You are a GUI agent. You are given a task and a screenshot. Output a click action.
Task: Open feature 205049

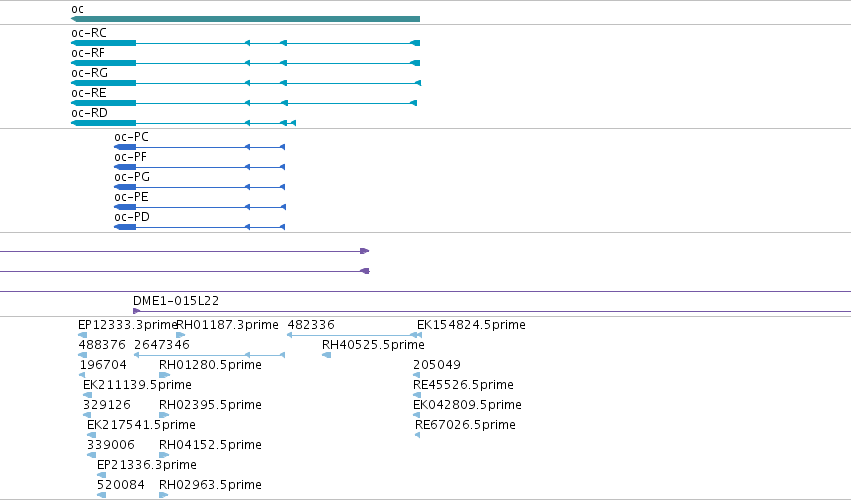pos(437,365)
